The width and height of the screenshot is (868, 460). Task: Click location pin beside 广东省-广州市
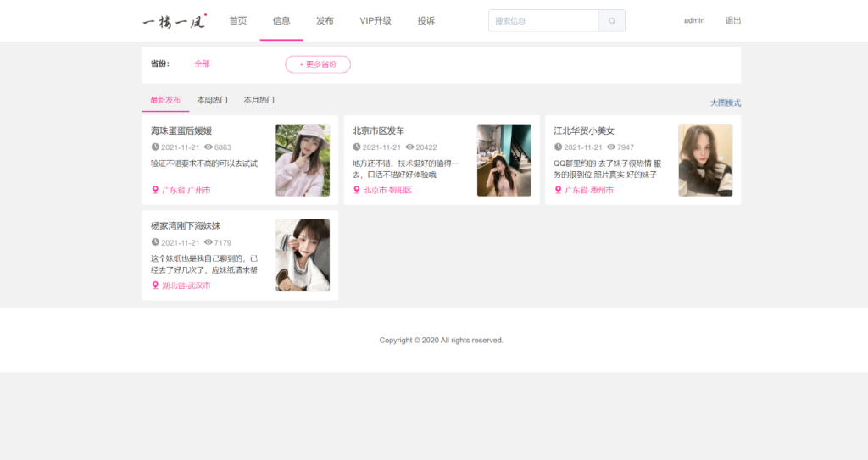[155, 190]
